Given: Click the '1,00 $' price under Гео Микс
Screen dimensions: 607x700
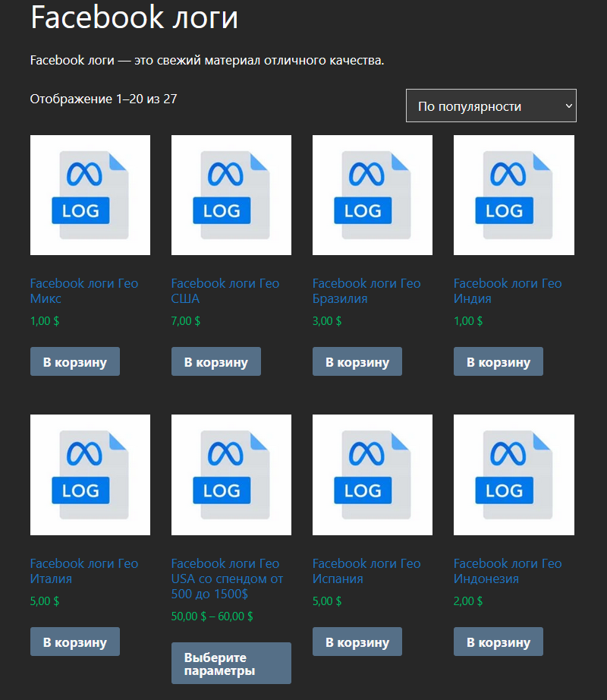Looking at the screenshot, I should pyautogui.click(x=45, y=321).
